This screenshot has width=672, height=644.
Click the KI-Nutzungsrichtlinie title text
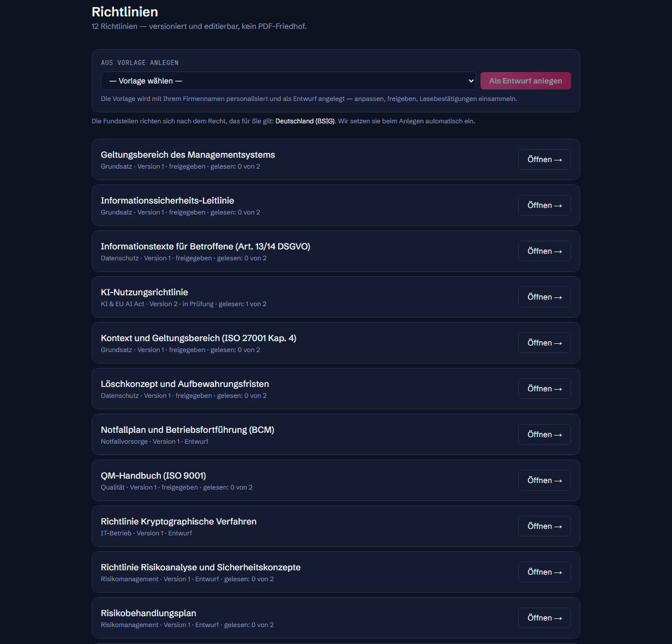tap(145, 293)
